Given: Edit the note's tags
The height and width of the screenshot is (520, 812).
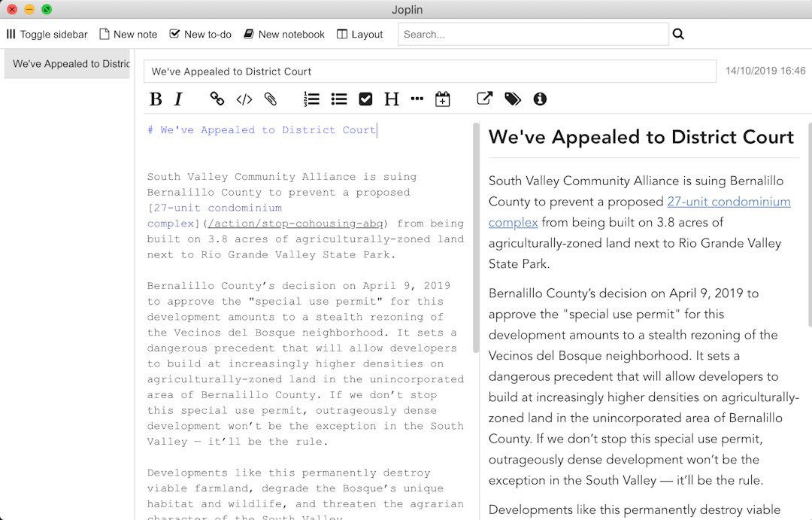Looking at the screenshot, I should coord(513,99).
